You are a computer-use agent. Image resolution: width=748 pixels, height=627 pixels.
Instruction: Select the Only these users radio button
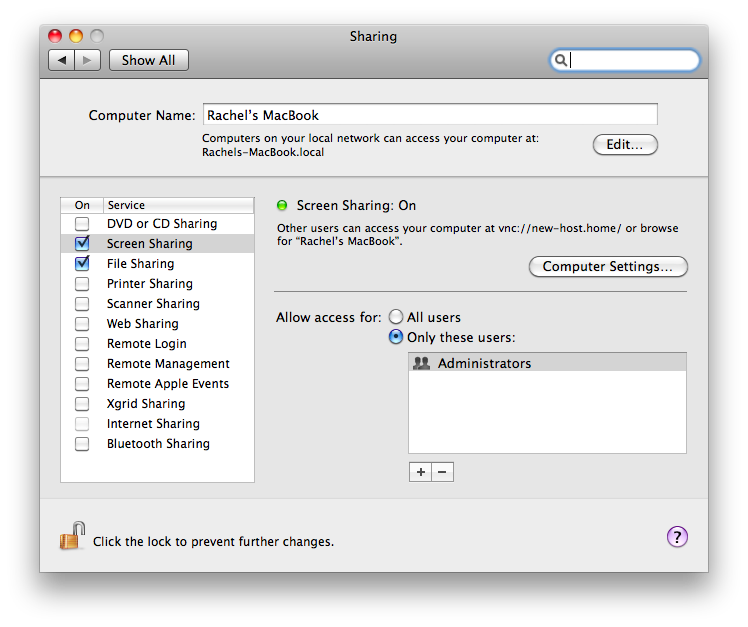(395, 337)
